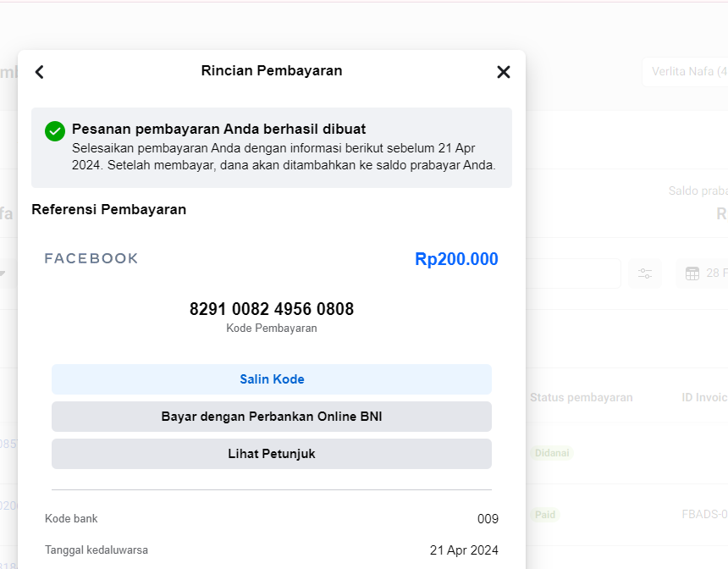Open the calendar date range picker
The image size is (728, 569).
click(x=703, y=273)
